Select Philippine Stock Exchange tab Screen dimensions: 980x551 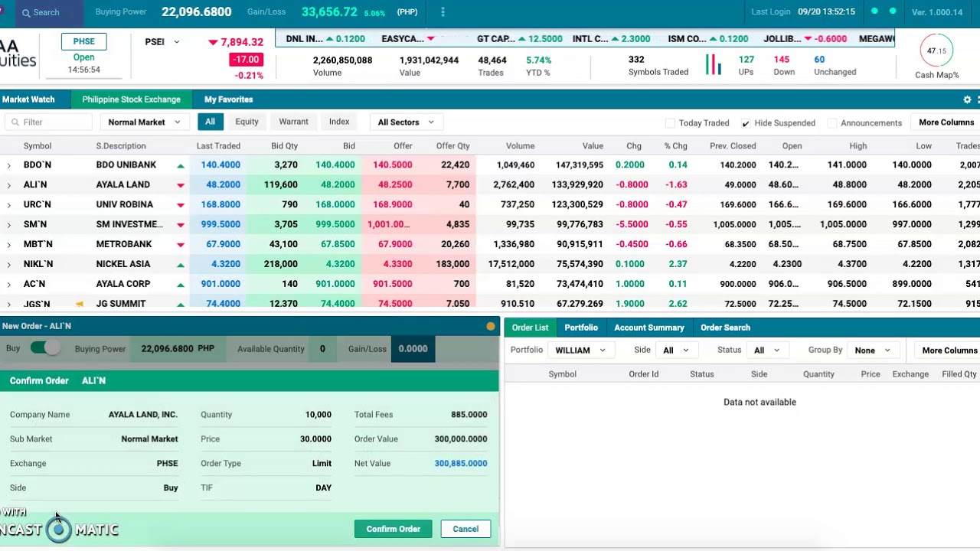pos(132,99)
